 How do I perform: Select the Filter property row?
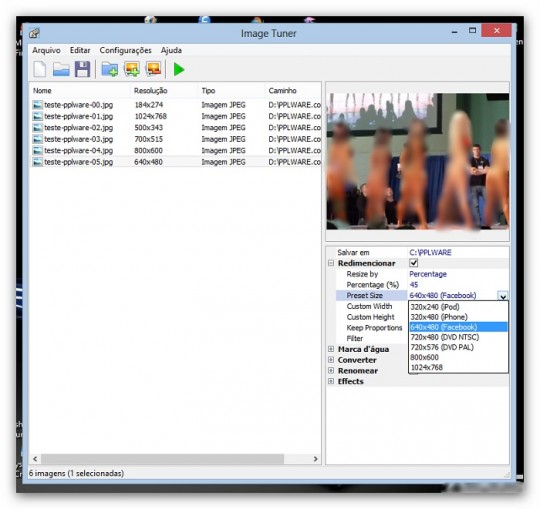354,338
